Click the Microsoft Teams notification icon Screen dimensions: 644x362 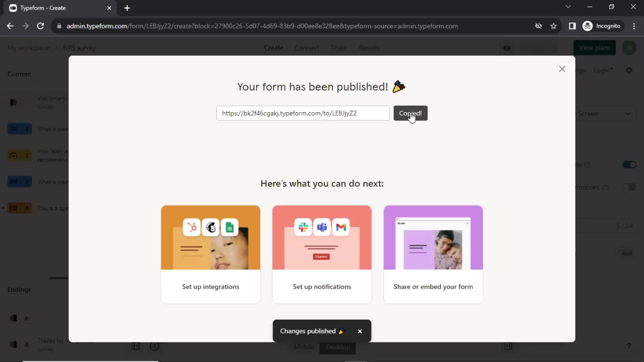(x=322, y=227)
